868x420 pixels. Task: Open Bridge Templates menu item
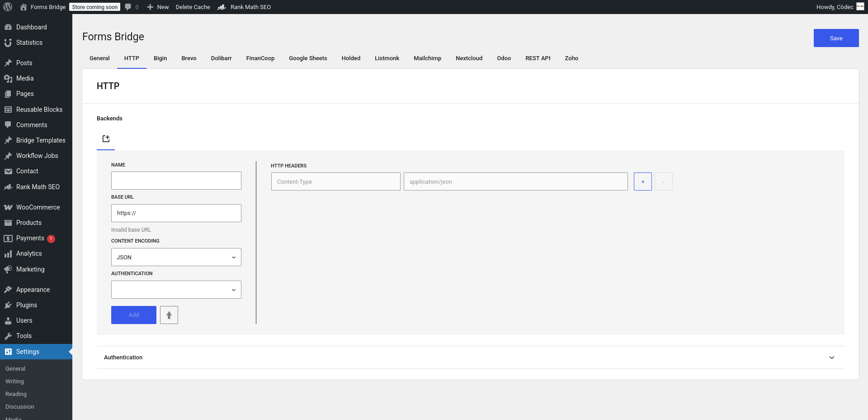coord(36,140)
